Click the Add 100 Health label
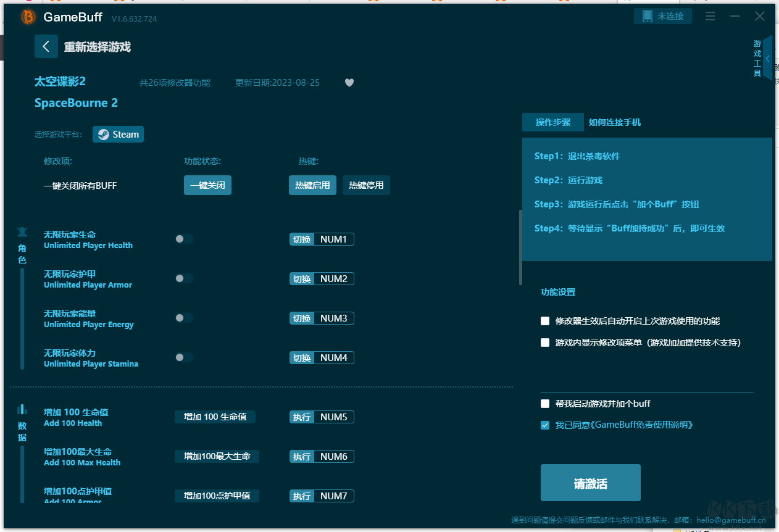779x532 pixels. click(x=73, y=423)
